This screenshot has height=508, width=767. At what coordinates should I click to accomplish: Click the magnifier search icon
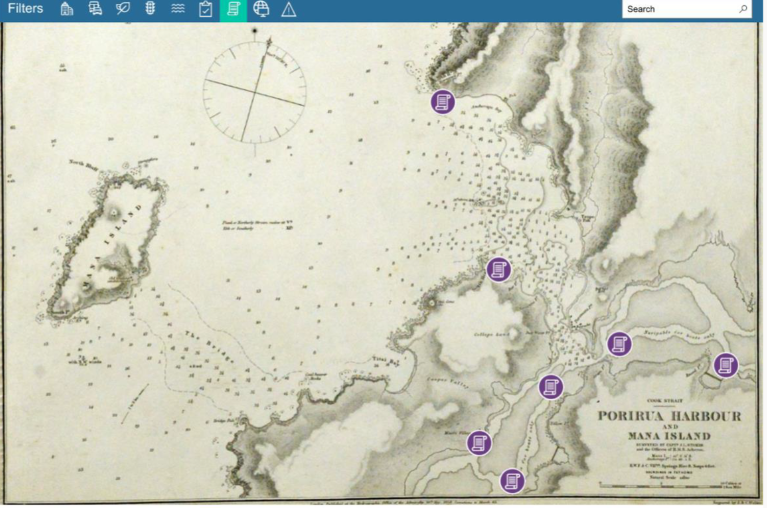coord(743,9)
